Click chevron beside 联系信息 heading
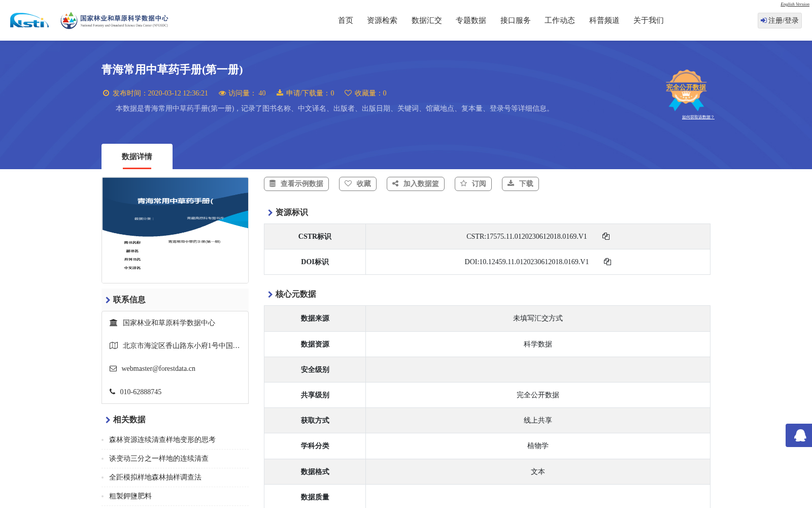The height and width of the screenshot is (508, 812). tap(108, 300)
